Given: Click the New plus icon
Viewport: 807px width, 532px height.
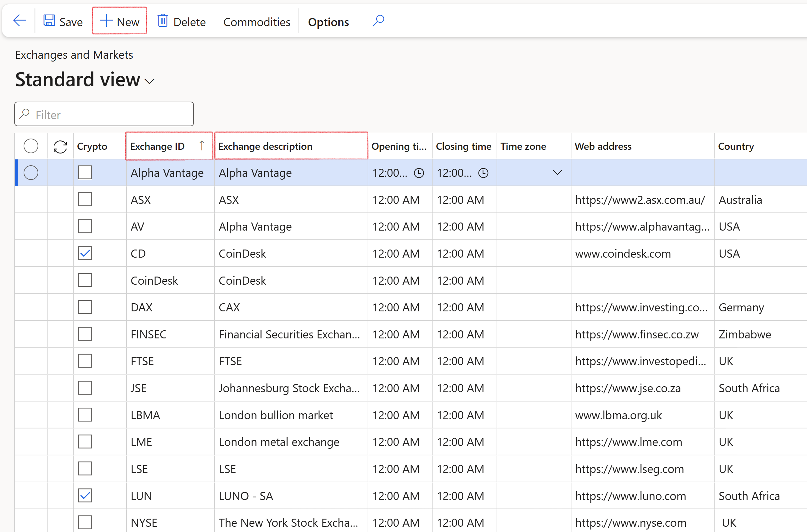Looking at the screenshot, I should click(106, 21).
